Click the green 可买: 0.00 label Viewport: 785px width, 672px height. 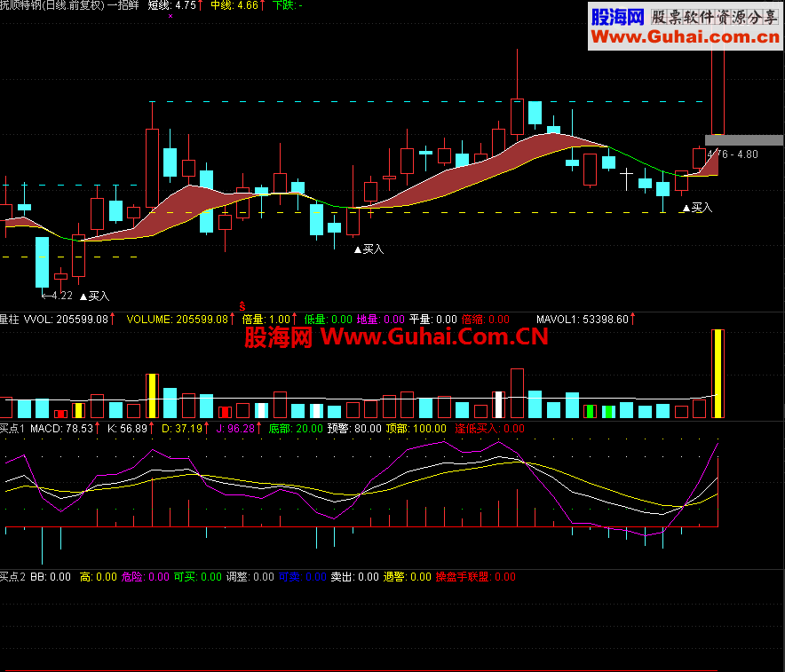198,577
